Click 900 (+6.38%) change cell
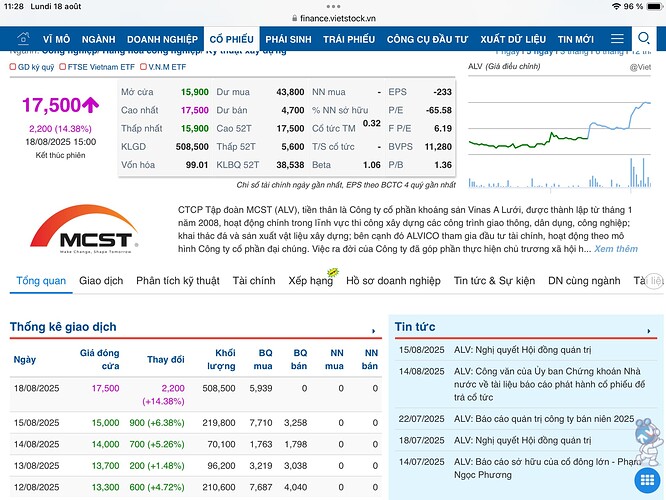 pyautogui.click(x=157, y=423)
